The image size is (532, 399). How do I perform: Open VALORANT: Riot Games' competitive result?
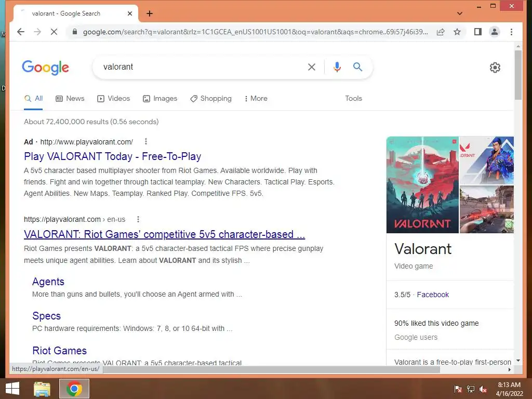[165, 234]
